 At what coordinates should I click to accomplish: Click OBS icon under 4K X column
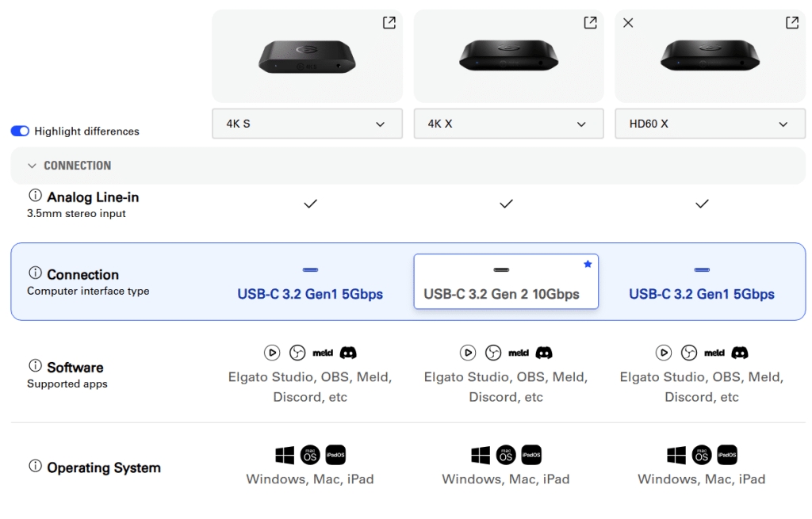[493, 353]
